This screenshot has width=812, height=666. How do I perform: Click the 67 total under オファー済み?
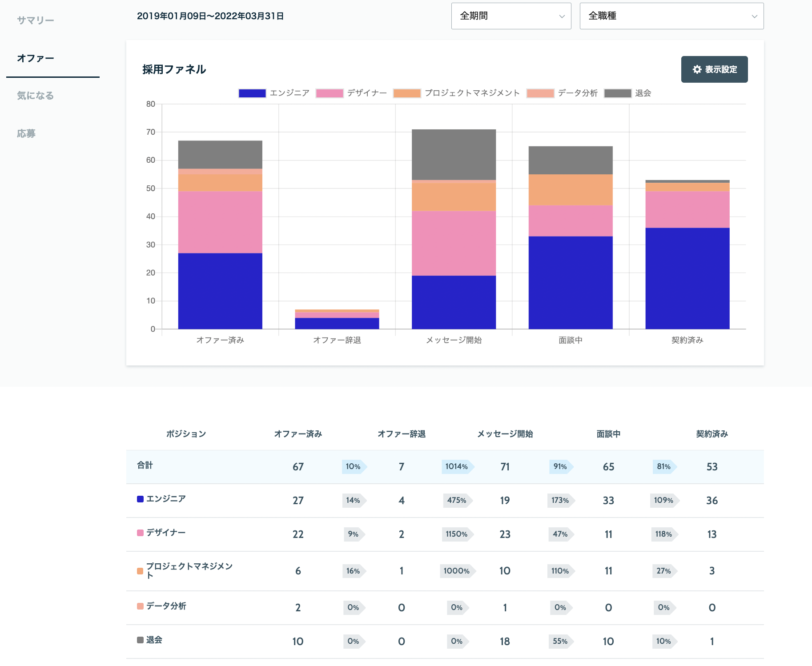pyautogui.click(x=298, y=467)
